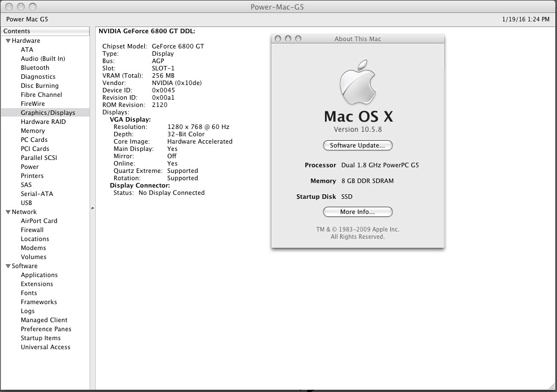Click the Software Update... button
The height and width of the screenshot is (392, 557).
pyautogui.click(x=358, y=145)
